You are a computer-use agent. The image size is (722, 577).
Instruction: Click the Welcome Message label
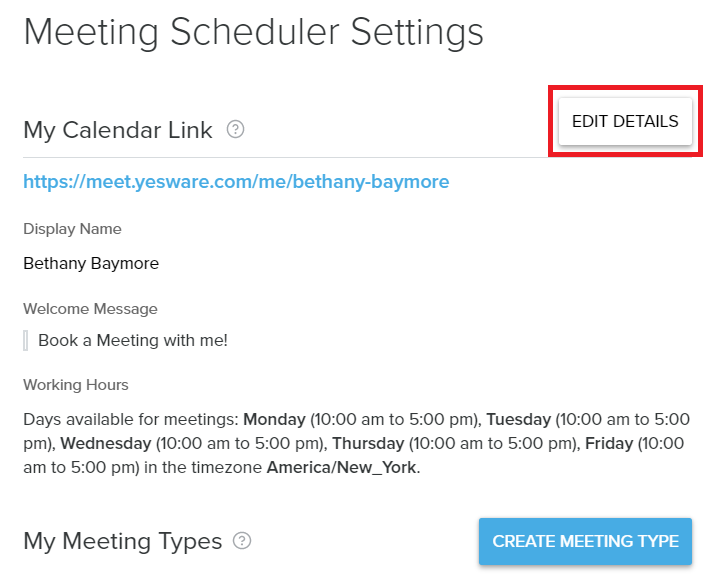pyautogui.click(x=90, y=309)
